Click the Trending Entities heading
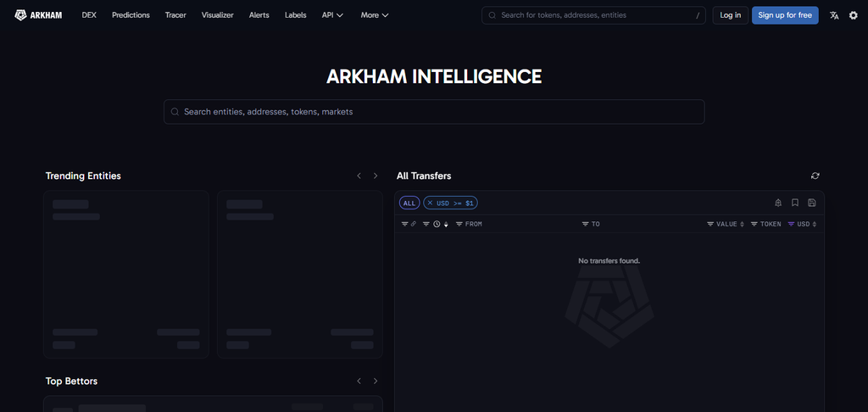Viewport: 868px width, 412px height. pyautogui.click(x=83, y=175)
